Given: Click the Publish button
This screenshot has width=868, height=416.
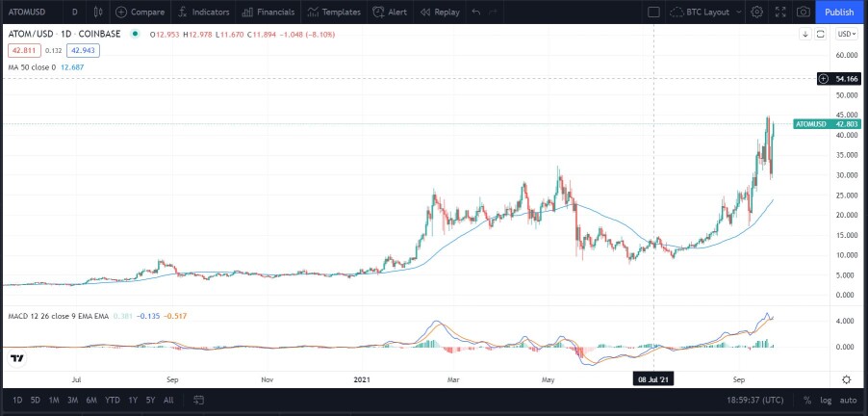Looking at the screenshot, I should pyautogui.click(x=839, y=12).
